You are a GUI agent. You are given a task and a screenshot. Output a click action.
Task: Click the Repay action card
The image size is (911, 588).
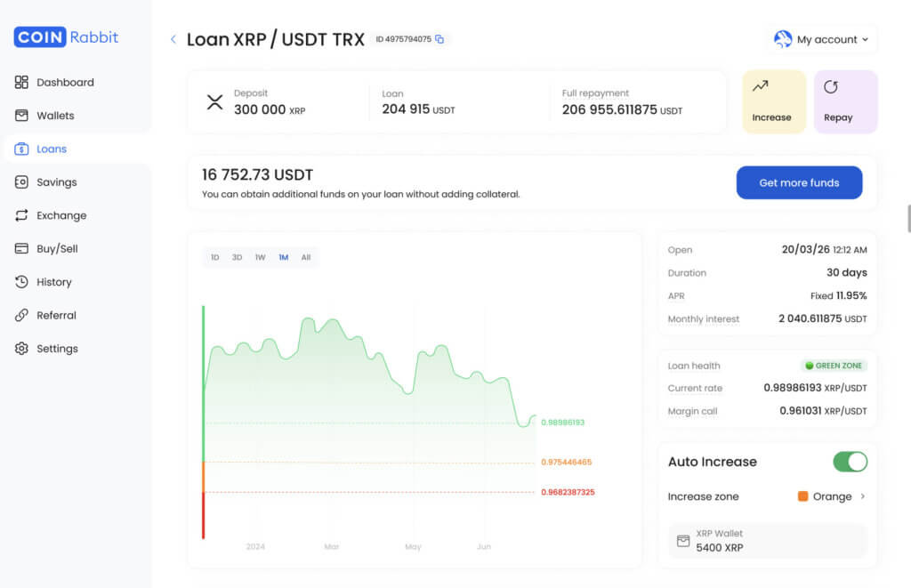pyautogui.click(x=844, y=101)
